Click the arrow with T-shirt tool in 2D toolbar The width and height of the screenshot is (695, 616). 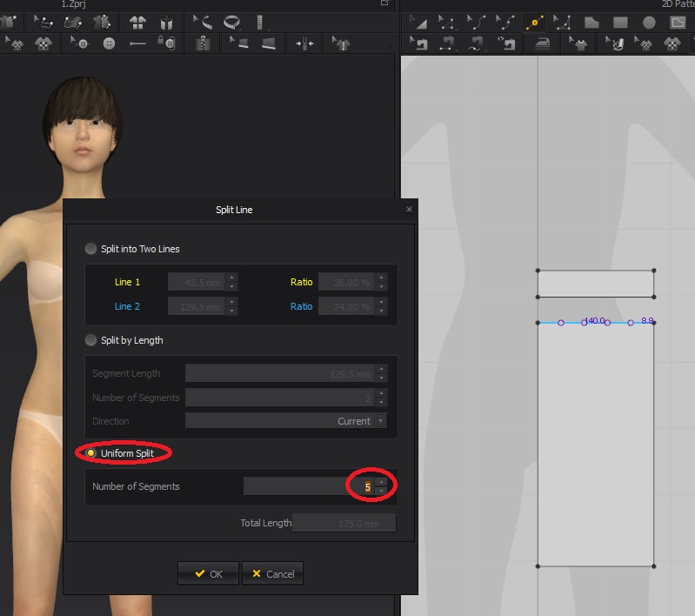[x=578, y=43]
